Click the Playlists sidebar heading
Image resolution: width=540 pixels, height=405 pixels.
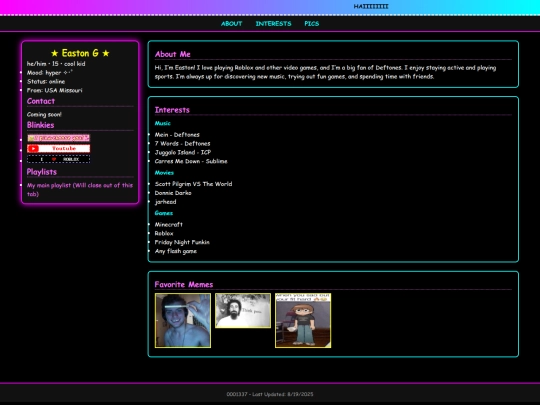pos(42,172)
